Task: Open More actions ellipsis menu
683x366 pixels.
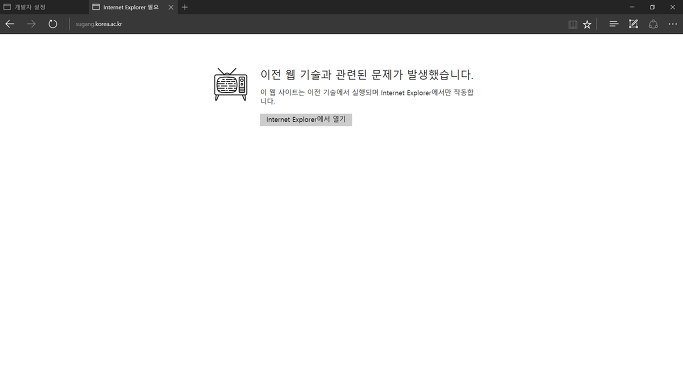Action: click(673, 24)
